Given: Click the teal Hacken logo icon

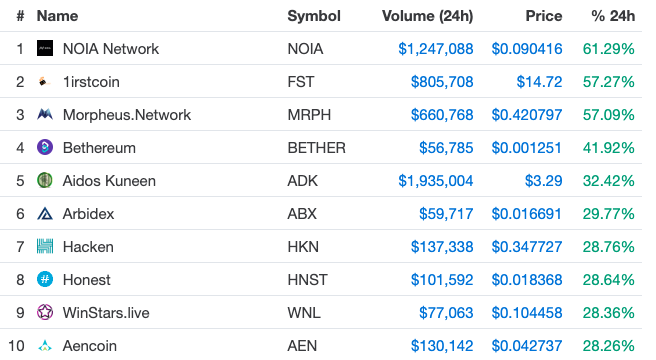Looking at the screenshot, I should 45,247.
